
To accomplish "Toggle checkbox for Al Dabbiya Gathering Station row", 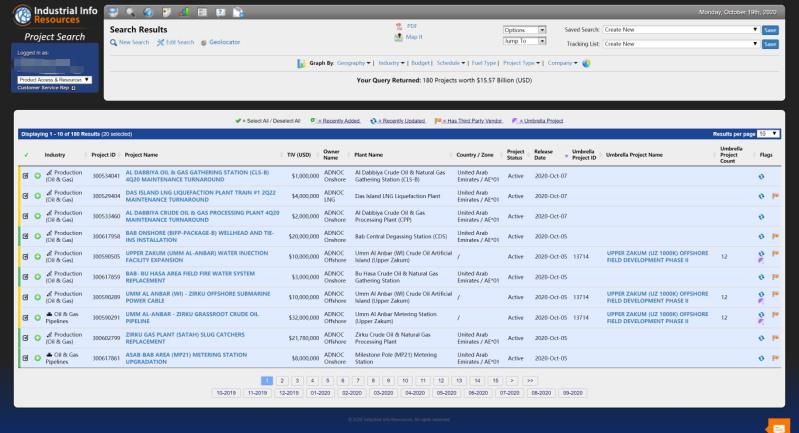I will tap(26, 176).
